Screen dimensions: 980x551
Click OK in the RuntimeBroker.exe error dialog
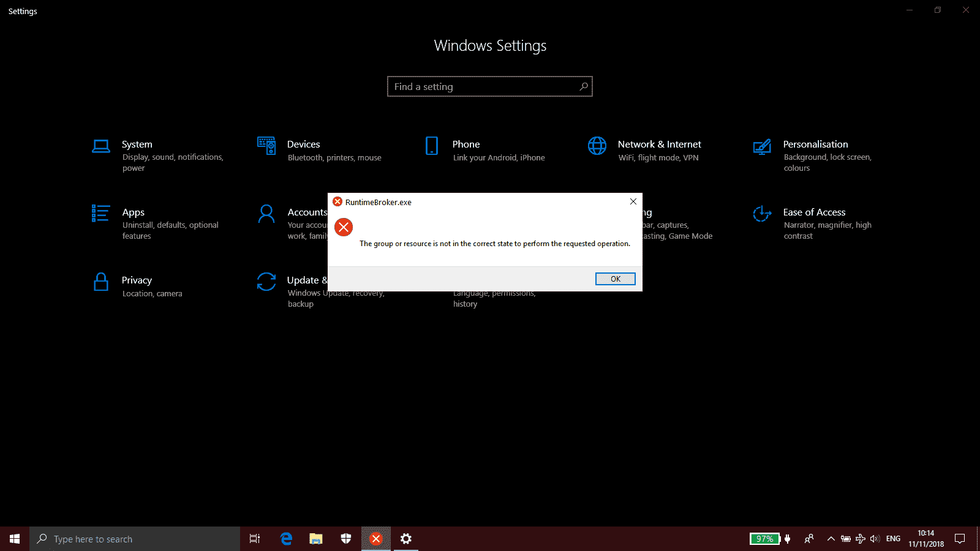click(616, 279)
